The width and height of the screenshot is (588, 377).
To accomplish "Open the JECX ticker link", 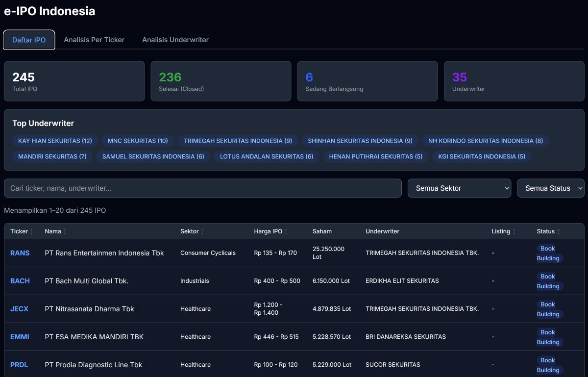I will click(20, 309).
